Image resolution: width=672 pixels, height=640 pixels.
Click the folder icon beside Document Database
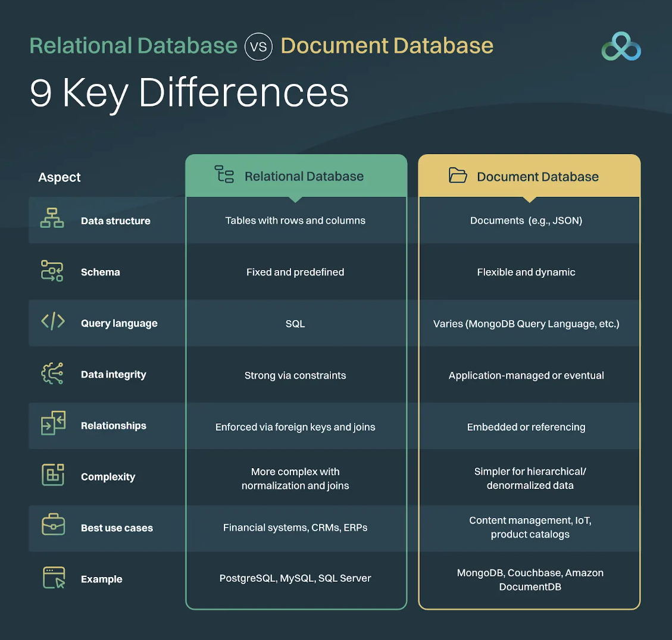(x=458, y=175)
